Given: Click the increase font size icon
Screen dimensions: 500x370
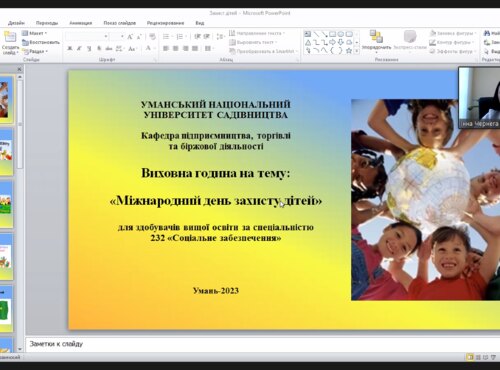Looking at the screenshot, I should [130, 36].
